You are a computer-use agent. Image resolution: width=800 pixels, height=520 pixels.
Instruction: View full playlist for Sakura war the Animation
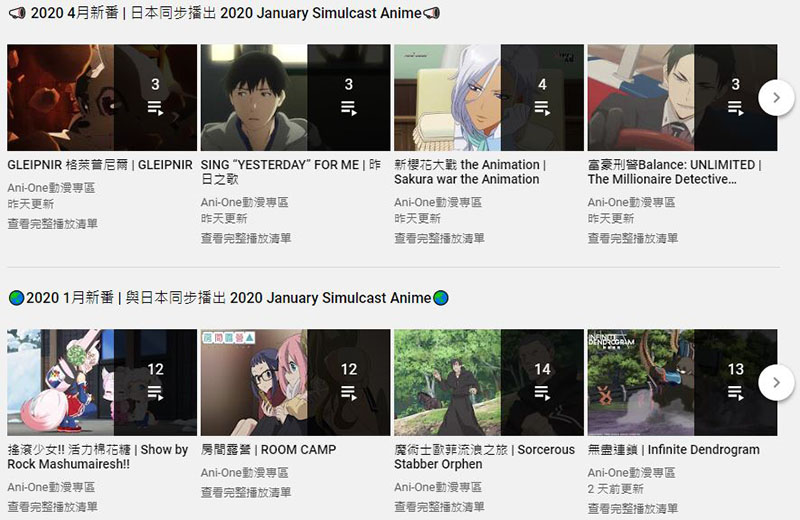click(439, 238)
